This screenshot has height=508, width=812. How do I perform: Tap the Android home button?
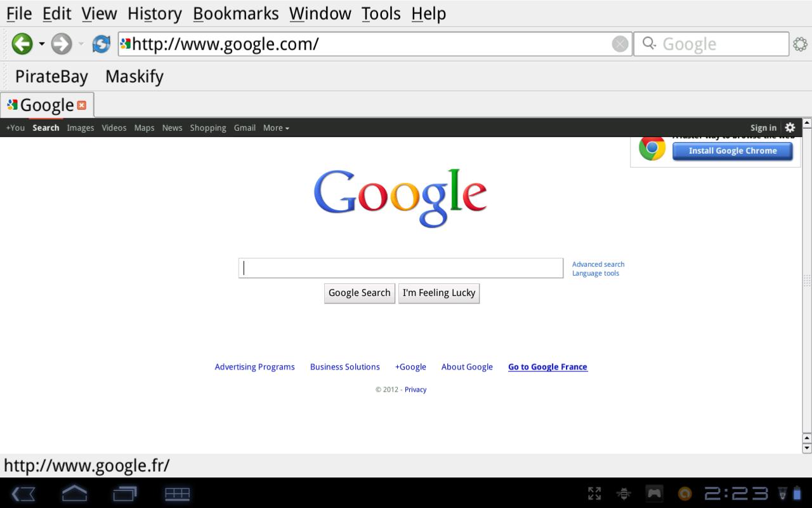point(74,493)
